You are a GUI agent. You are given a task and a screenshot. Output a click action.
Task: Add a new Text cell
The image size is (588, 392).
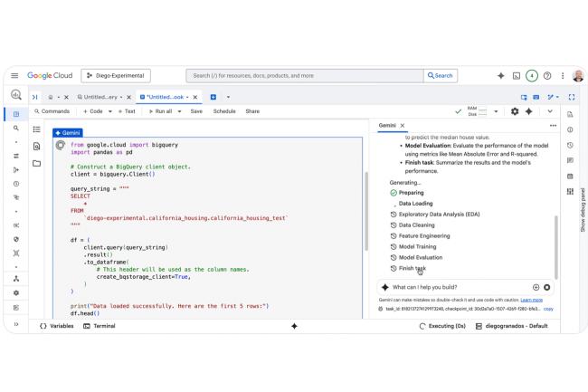[127, 111]
